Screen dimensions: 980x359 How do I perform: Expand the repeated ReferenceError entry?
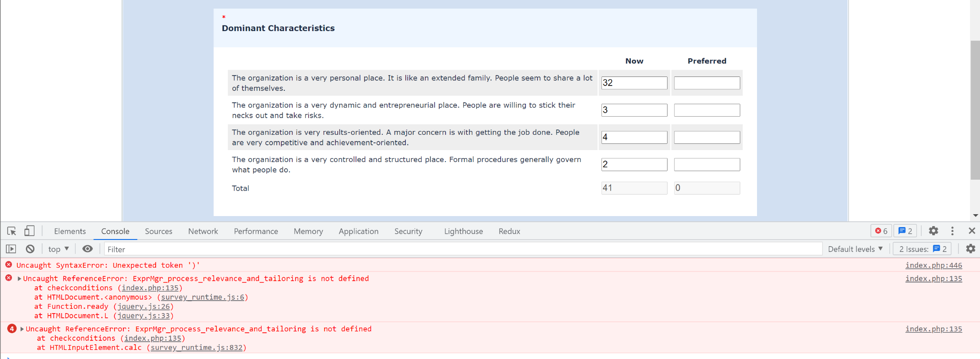(x=22, y=329)
